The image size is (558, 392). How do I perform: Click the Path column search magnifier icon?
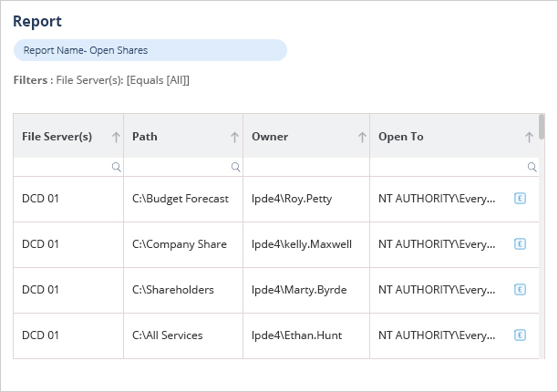(235, 167)
